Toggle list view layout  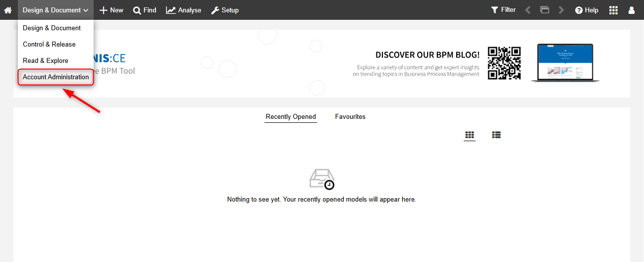click(496, 135)
